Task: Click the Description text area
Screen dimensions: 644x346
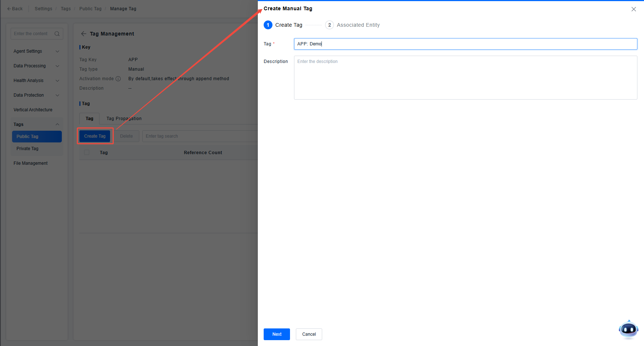Action: click(x=465, y=78)
